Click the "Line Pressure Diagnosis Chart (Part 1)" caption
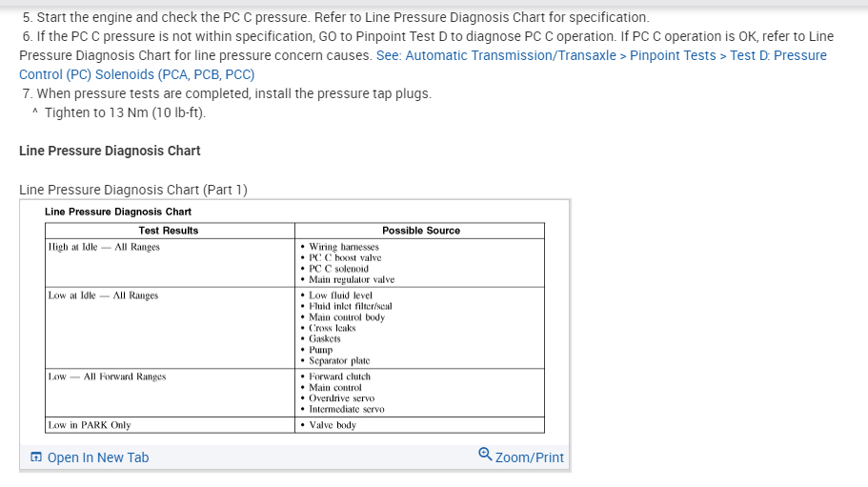Image resolution: width=868 pixels, height=487 pixels. (132, 190)
